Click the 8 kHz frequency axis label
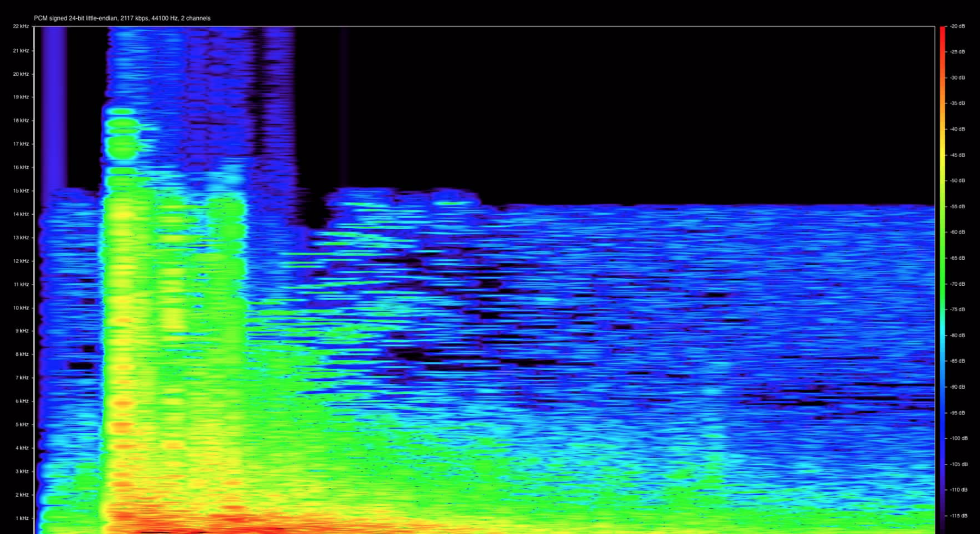The width and height of the screenshot is (980, 534). [x=22, y=354]
